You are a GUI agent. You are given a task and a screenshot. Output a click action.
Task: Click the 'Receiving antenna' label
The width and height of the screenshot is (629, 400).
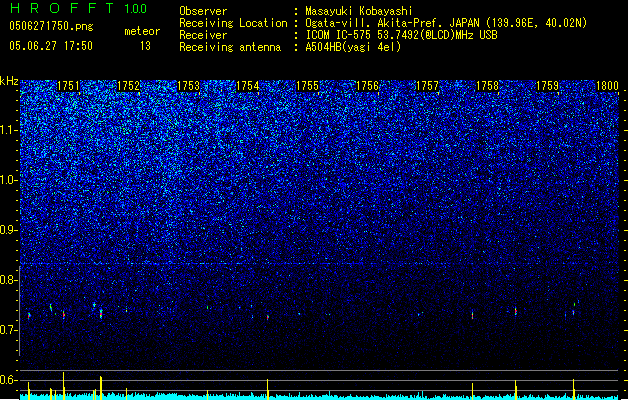click(230, 47)
